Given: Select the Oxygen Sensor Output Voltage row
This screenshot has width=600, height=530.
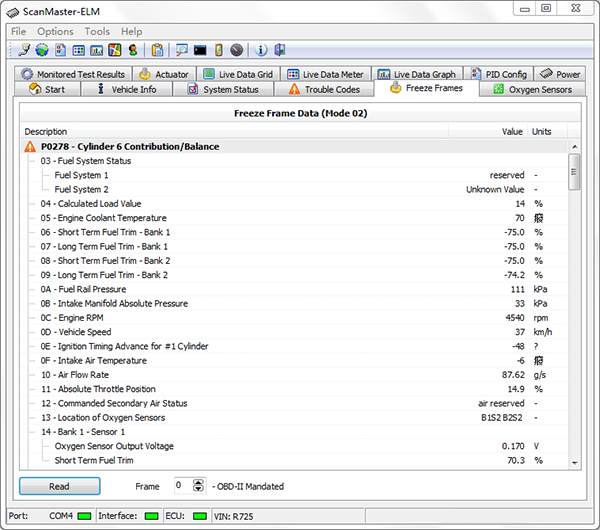Looking at the screenshot, I should tap(294, 446).
